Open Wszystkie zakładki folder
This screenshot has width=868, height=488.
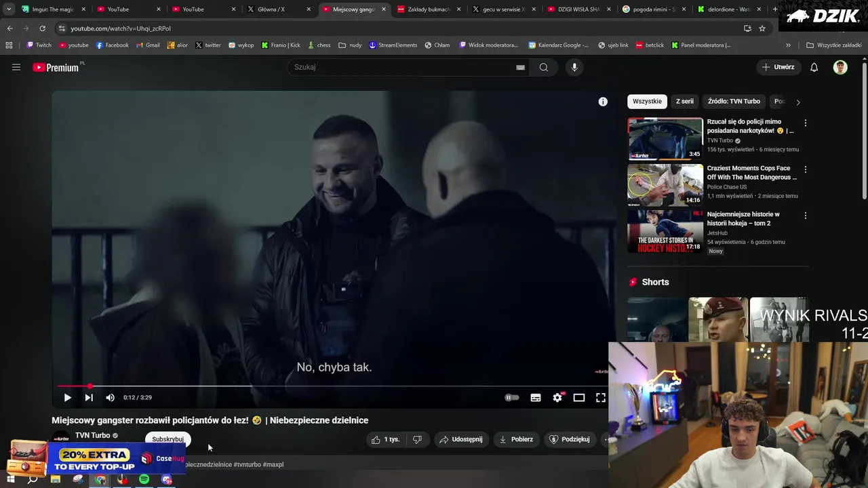(833, 45)
